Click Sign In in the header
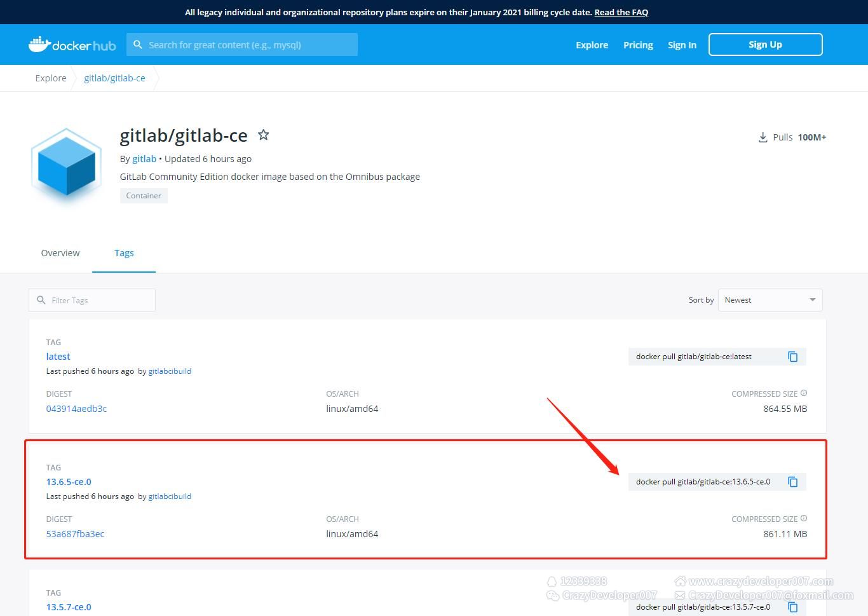 point(682,45)
